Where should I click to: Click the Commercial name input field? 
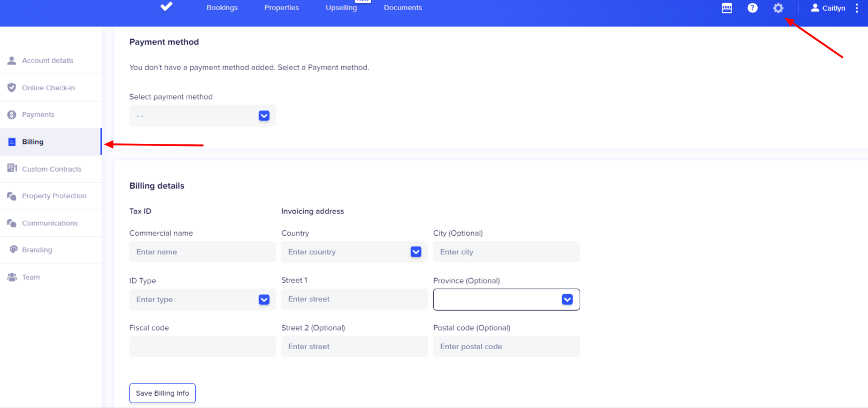pos(202,252)
